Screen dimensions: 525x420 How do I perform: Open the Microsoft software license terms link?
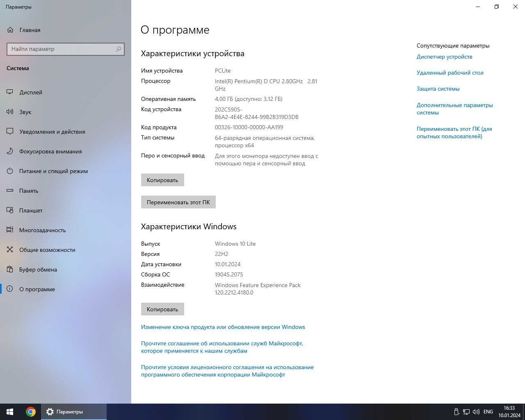click(x=227, y=371)
